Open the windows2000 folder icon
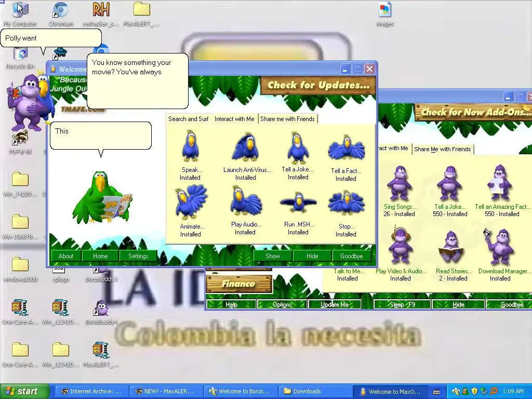Image resolution: width=532 pixels, height=399 pixels. pyautogui.click(x=20, y=270)
